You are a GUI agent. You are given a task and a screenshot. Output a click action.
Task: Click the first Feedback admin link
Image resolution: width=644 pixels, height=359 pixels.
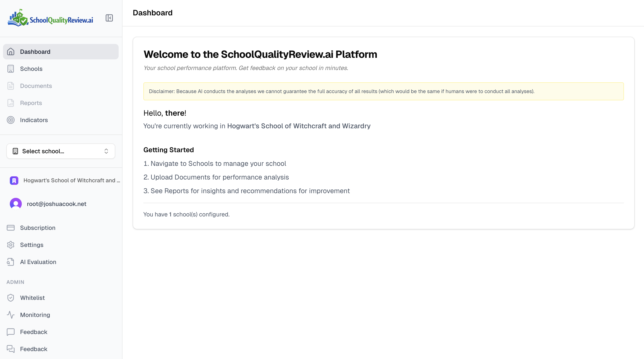tap(34, 332)
